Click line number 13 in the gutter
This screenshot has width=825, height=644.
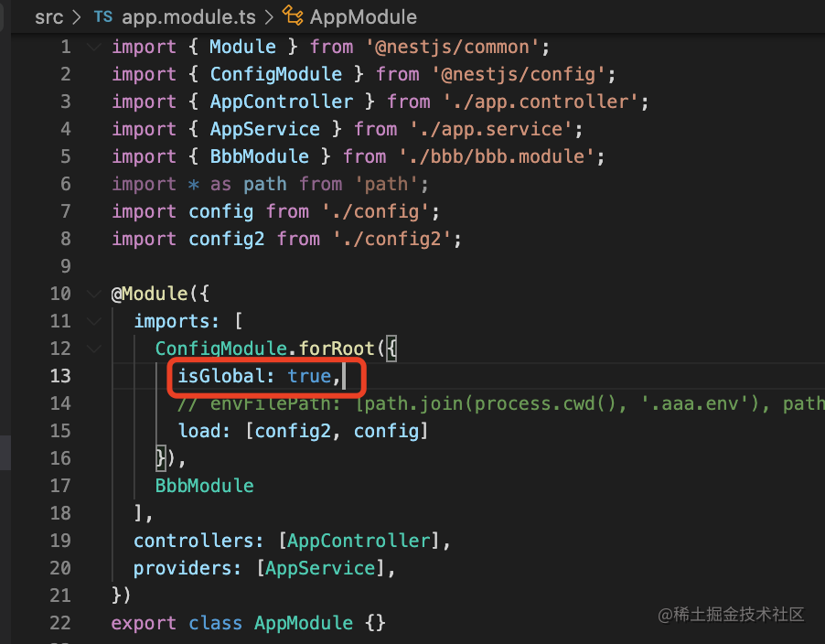(60, 376)
